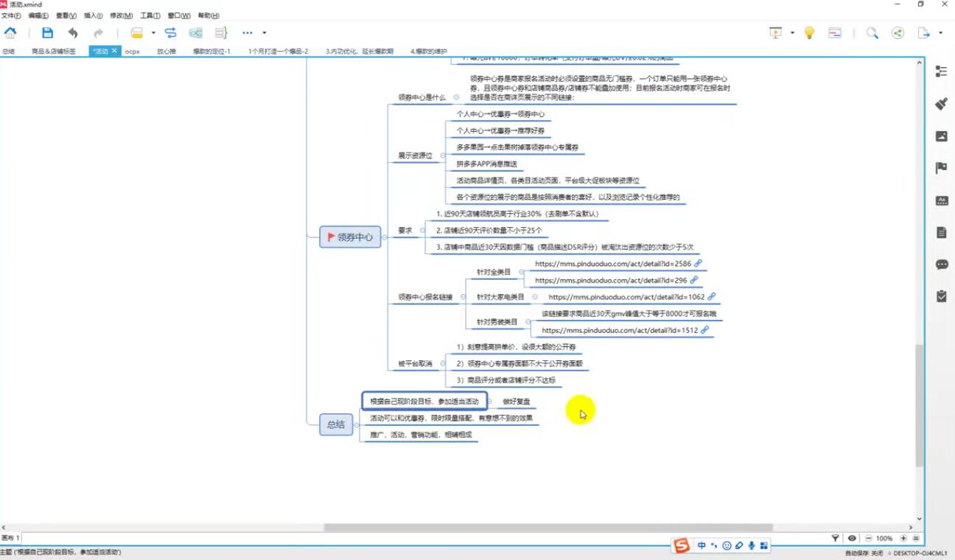The width and height of the screenshot is (955, 560).
Task: Open the search magnifier tool
Action: point(872,32)
